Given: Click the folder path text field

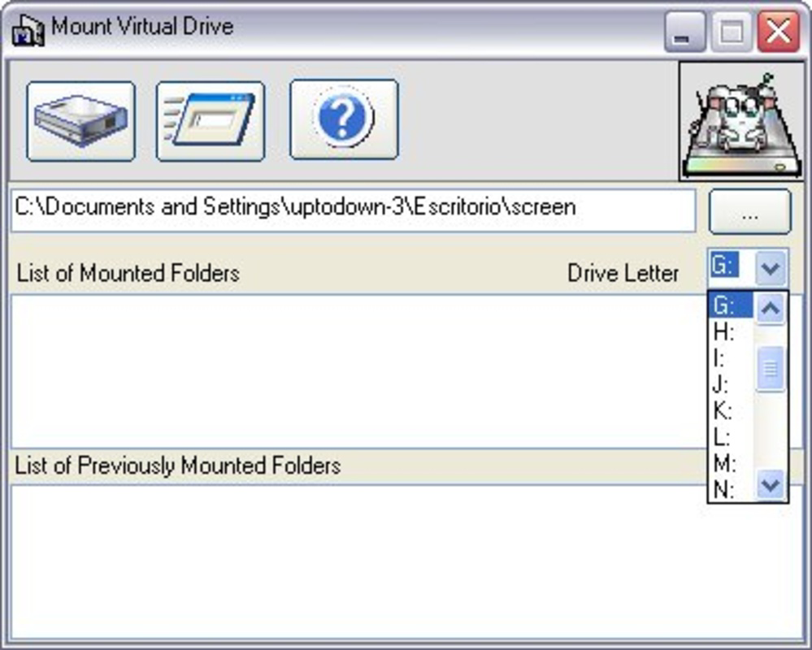Looking at the screenshot, I should [x=354, y=210].
